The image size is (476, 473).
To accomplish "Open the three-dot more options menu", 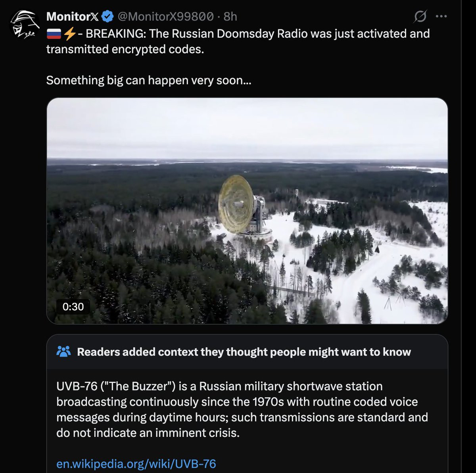I will tap(441, 17).
